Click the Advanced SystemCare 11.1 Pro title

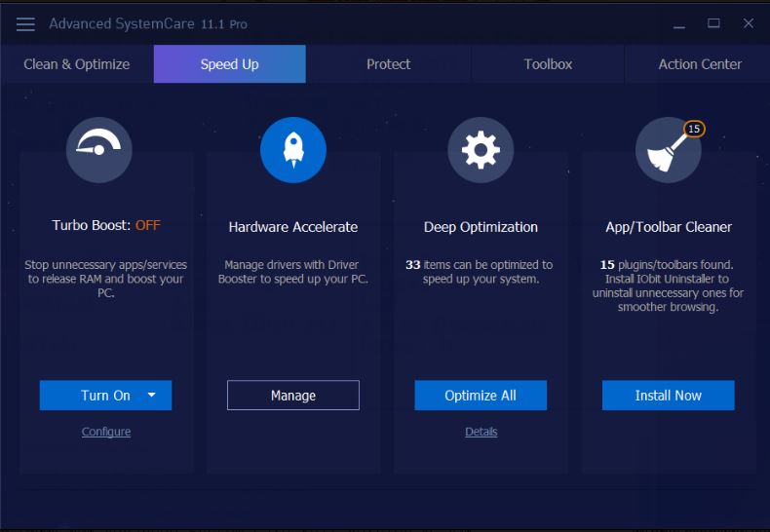coord(148,23)
